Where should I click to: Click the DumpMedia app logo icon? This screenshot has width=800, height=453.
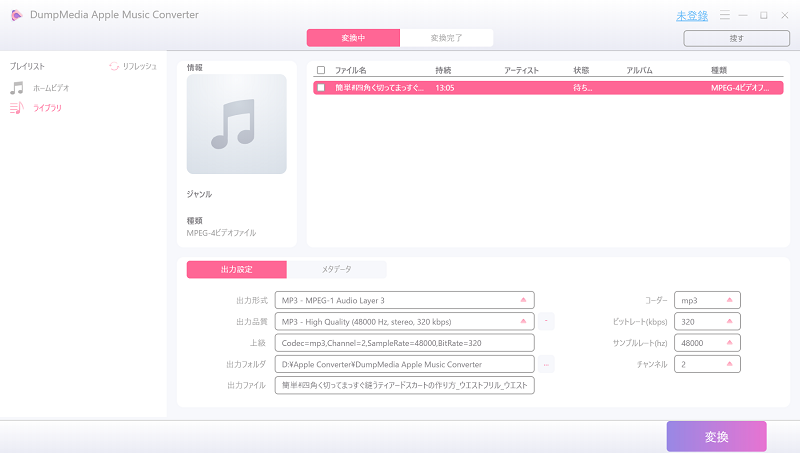pos(16,15)
